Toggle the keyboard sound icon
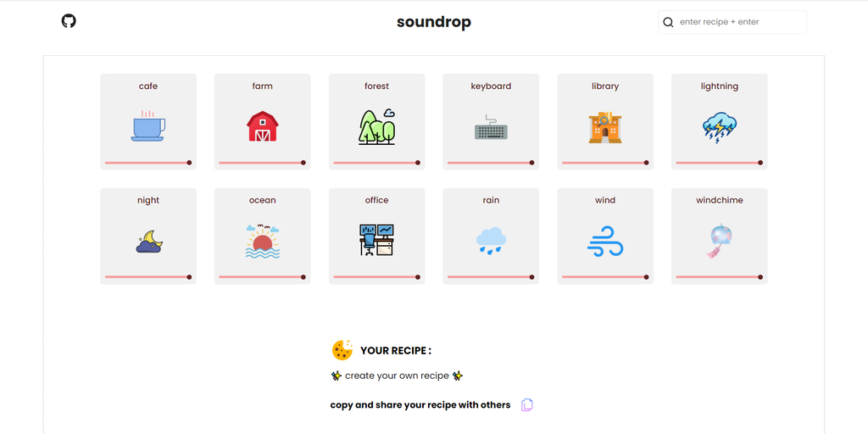 [x=491, y=127]
